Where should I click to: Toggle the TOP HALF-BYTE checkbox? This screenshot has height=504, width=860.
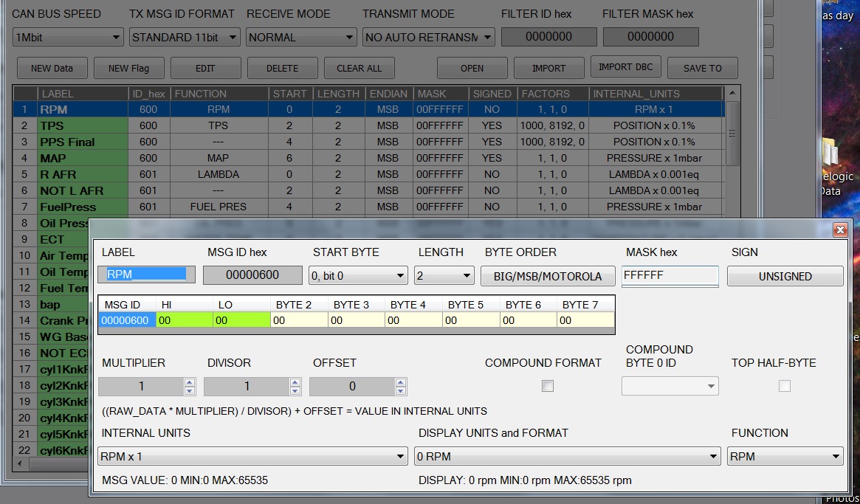pyautogui.click(x=785, y=386)
